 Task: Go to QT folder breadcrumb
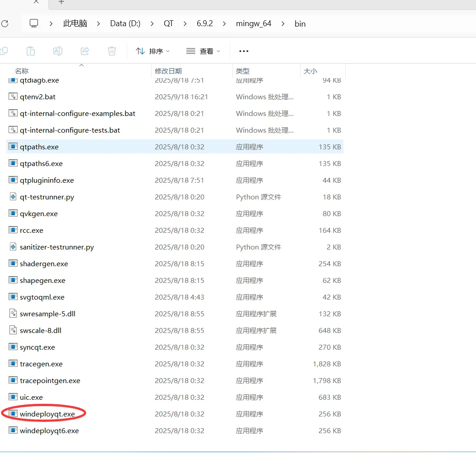coord(168,23)
